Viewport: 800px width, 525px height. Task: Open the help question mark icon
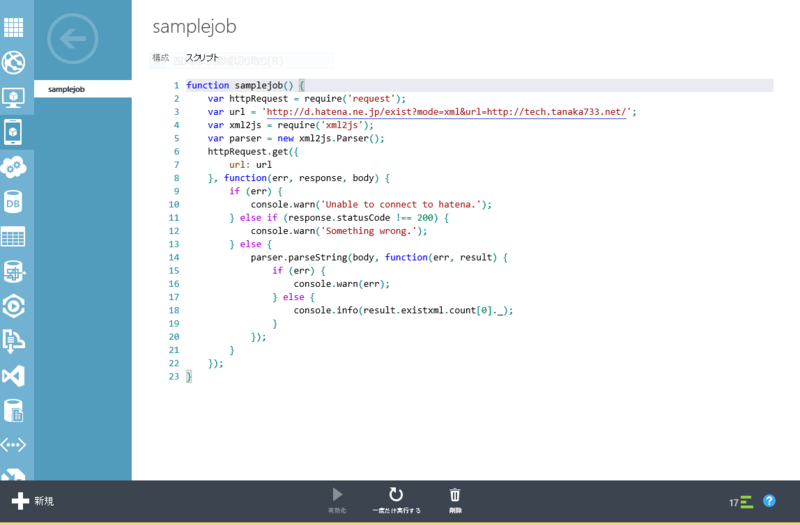click(769, 501)
